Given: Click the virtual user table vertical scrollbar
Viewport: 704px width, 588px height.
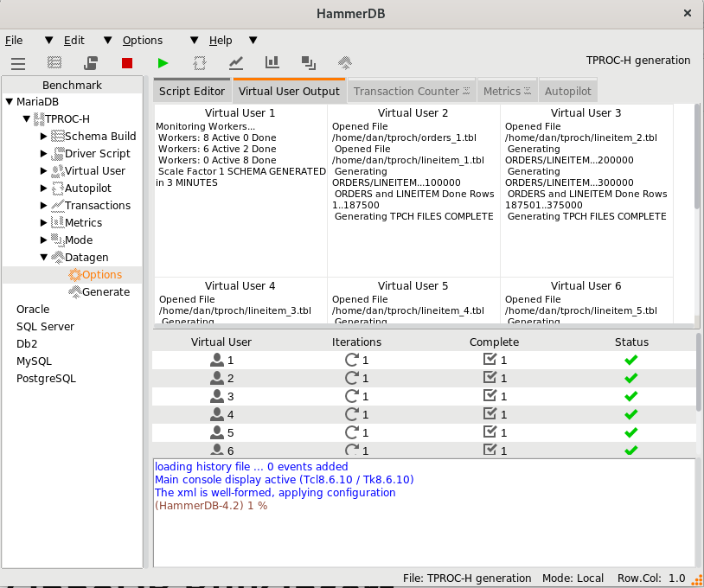Looking at the screenshot, I should pyautogui.click(x=699, y=373).
